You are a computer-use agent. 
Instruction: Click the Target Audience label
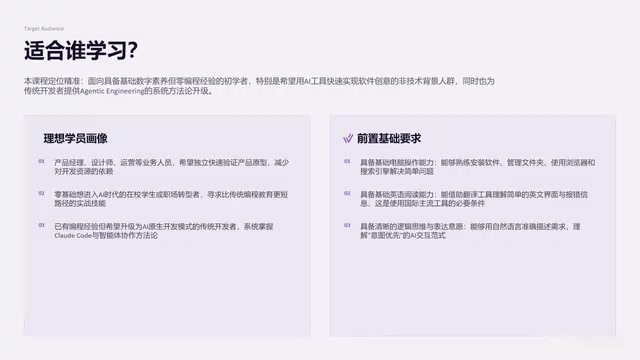coord(44,29)
